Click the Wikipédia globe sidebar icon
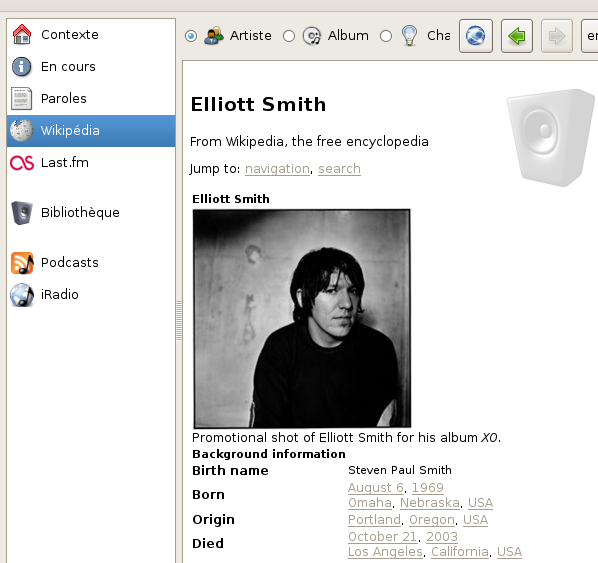Viewport: 598px width, 563px height. click(x=22, y=130)
